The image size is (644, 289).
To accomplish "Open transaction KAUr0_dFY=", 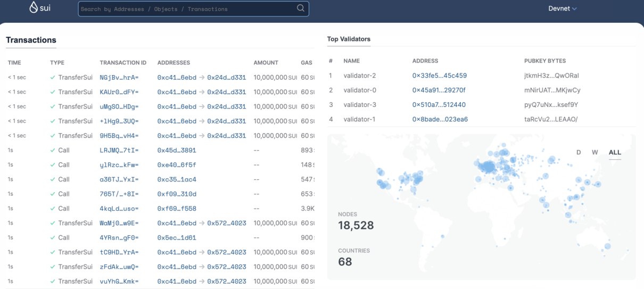I will [119, 92].
